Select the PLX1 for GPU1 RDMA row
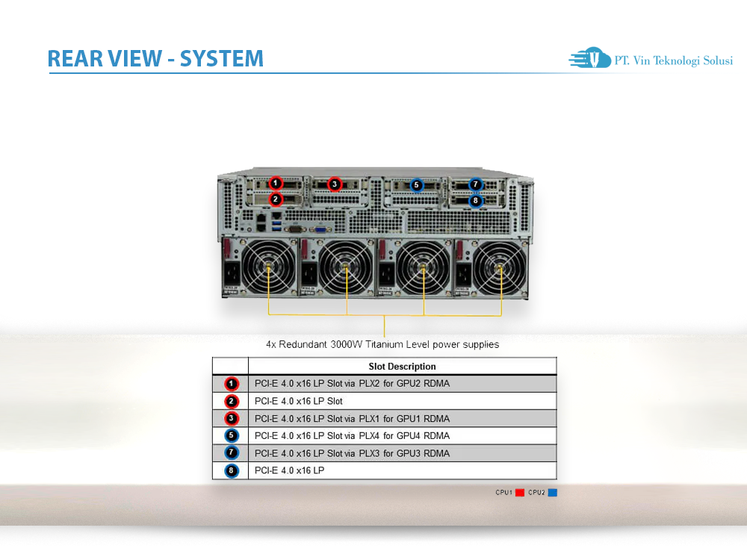Viewport: 747px width, 560px height. [383, 418]
